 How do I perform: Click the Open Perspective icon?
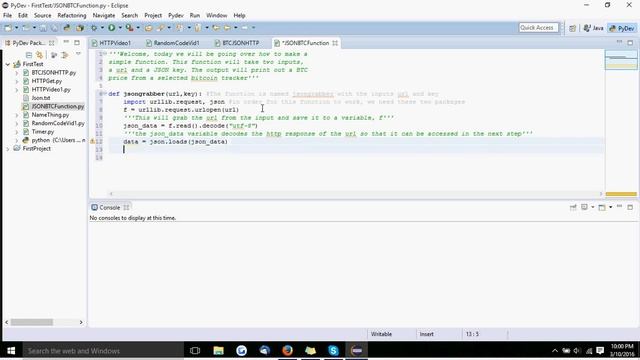pyautogui.click(x=573, y=28)
